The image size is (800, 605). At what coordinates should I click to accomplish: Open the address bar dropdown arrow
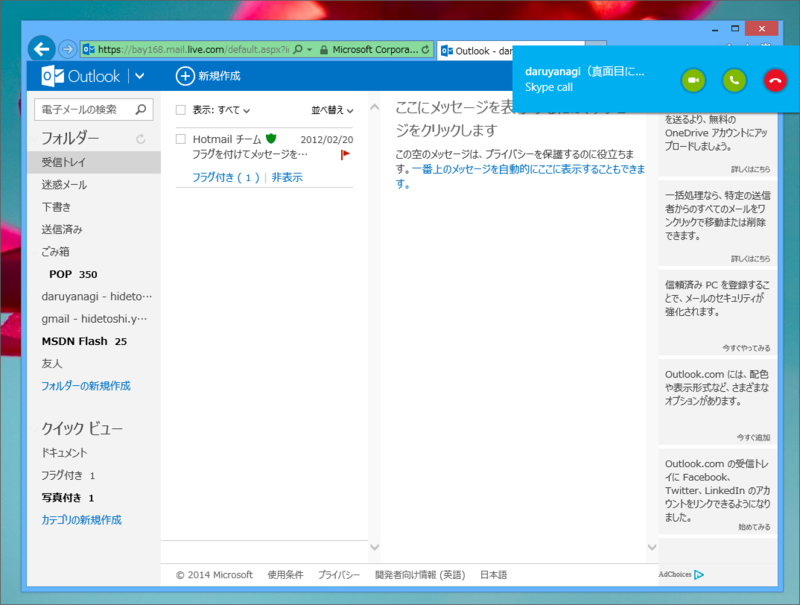coord(309,49)
